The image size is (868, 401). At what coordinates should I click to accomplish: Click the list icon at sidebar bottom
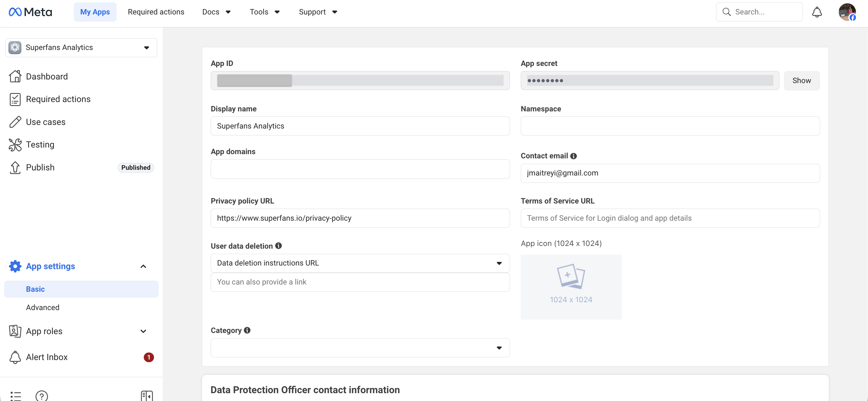coord(15,396)
